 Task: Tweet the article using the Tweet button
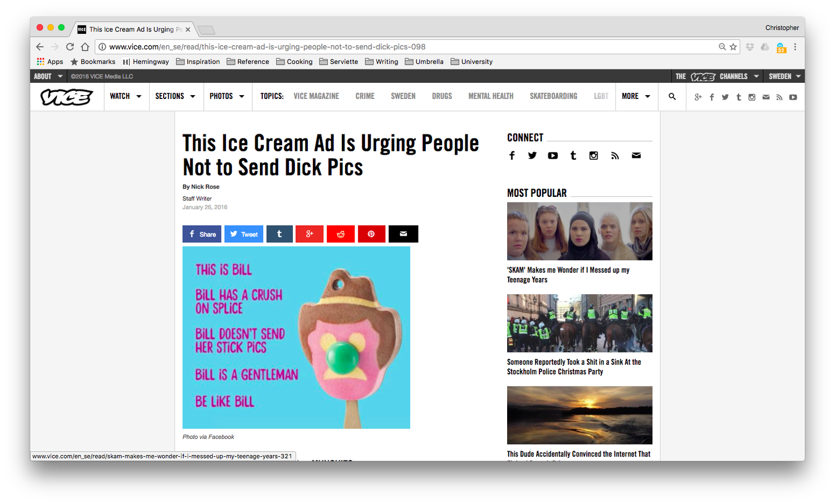click(244, 234)
